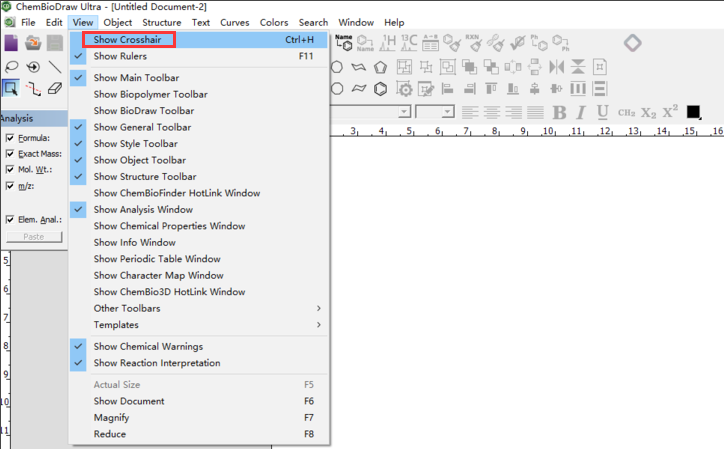The width and height of the screenshot is (724, 449).
Task: Open the black text color swatch
Action: click(x=693, y=112)
